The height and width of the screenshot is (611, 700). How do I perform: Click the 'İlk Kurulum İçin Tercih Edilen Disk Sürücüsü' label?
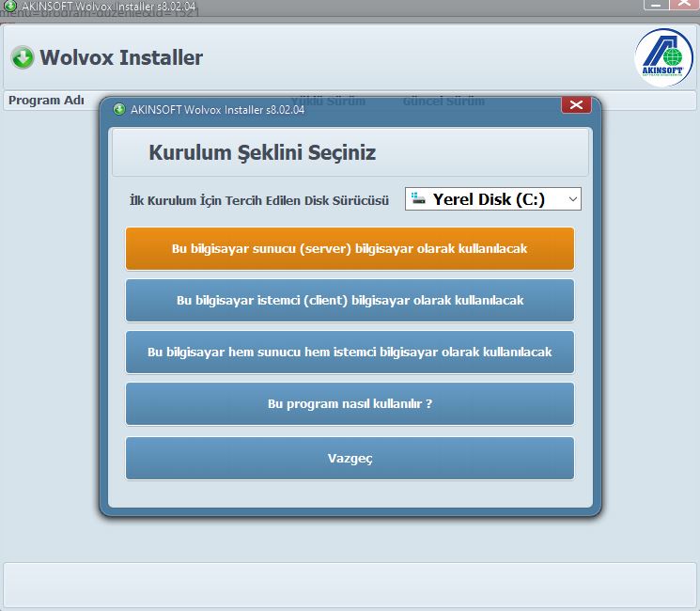tap(259, 200)
